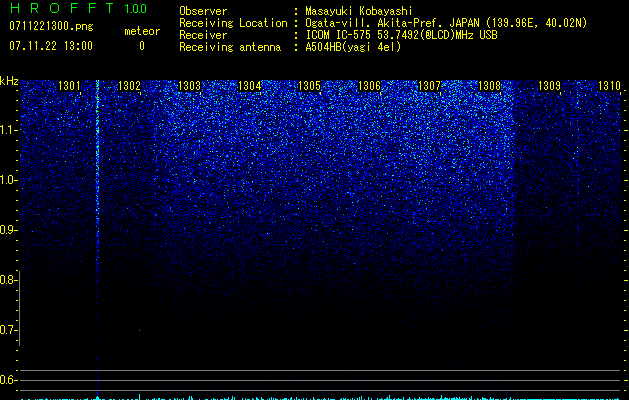Screen dimensions: 629x400
Task: Click the 0.6 frequency axis label
Action: 9,380
